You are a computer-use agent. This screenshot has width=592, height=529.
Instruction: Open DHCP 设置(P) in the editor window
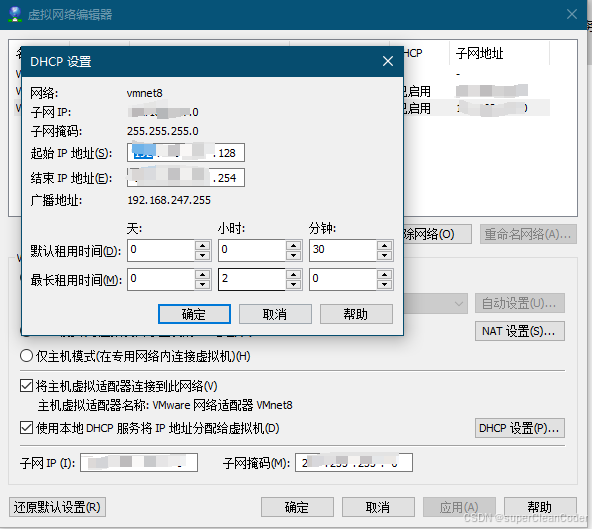click(x=520, y=428)
